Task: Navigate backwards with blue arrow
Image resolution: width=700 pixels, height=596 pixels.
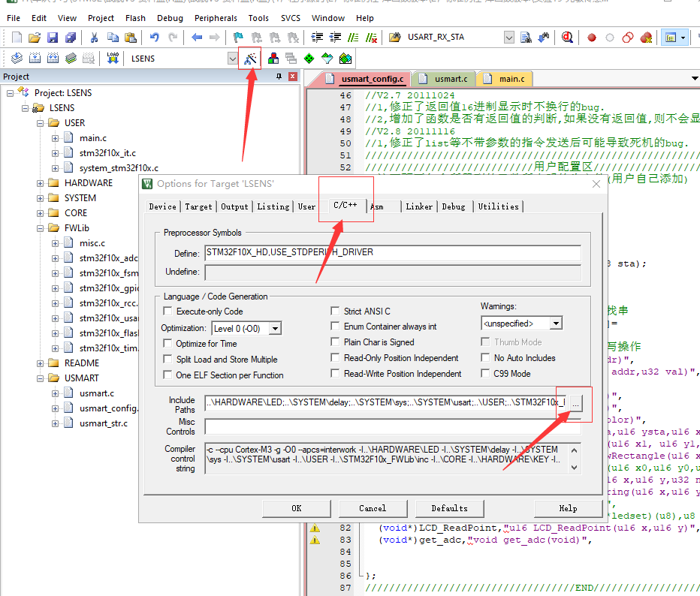Action: click(x=197, y=38)
